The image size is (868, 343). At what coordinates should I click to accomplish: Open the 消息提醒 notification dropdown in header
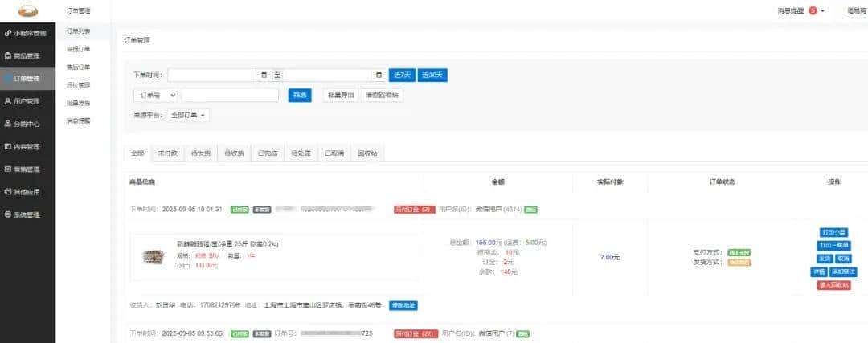pyautogui.click(x=801, y=10)
